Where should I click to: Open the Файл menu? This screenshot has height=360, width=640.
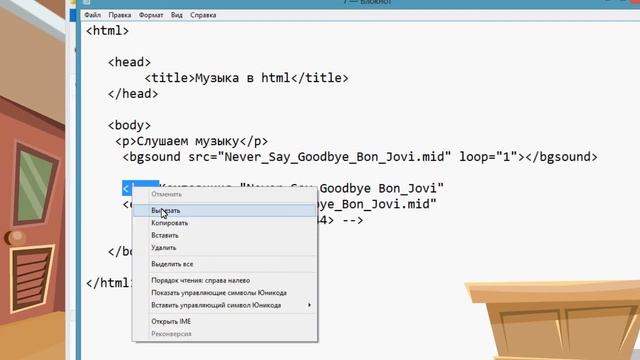(92, 15)
